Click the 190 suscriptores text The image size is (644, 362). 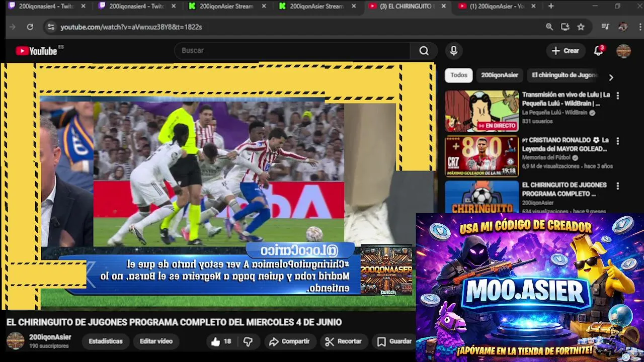coord(49,346)
